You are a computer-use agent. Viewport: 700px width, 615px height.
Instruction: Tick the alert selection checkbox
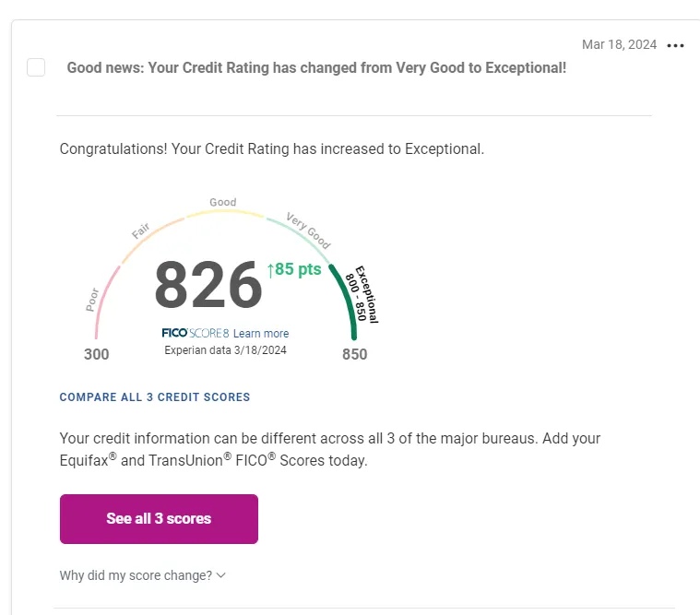(x=36, y=67)
